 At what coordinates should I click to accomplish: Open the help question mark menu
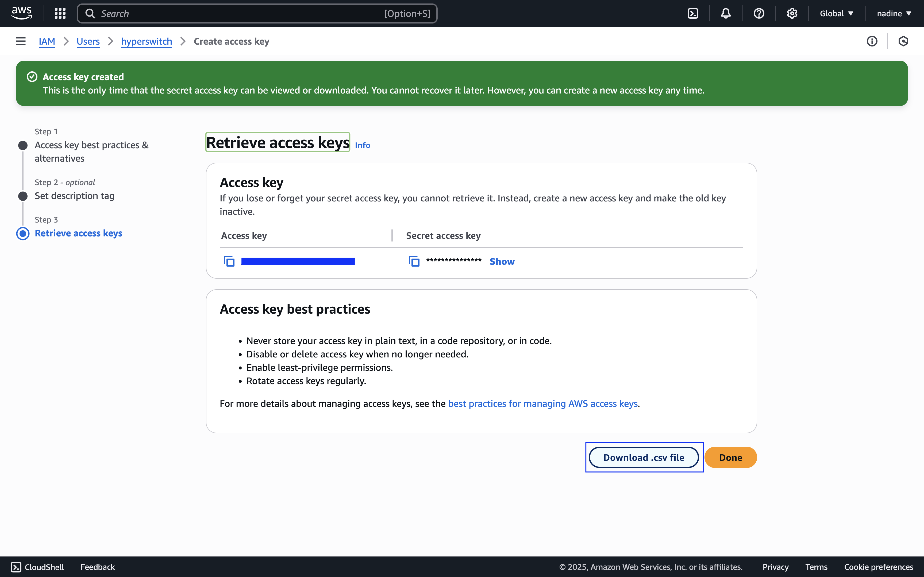759,14
